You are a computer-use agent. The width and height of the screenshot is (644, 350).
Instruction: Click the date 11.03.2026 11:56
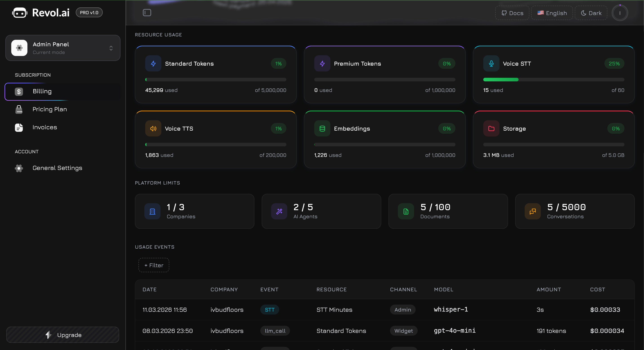[x=165, y=310]
